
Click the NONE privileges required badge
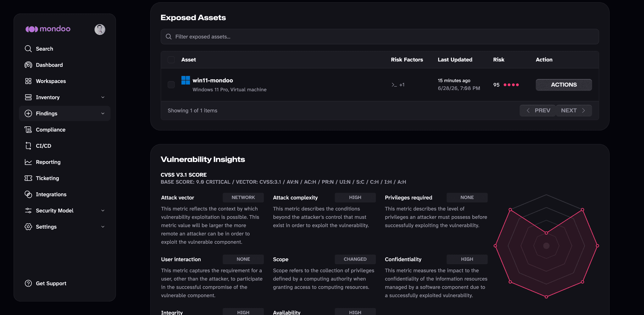[x=467, y=197]
